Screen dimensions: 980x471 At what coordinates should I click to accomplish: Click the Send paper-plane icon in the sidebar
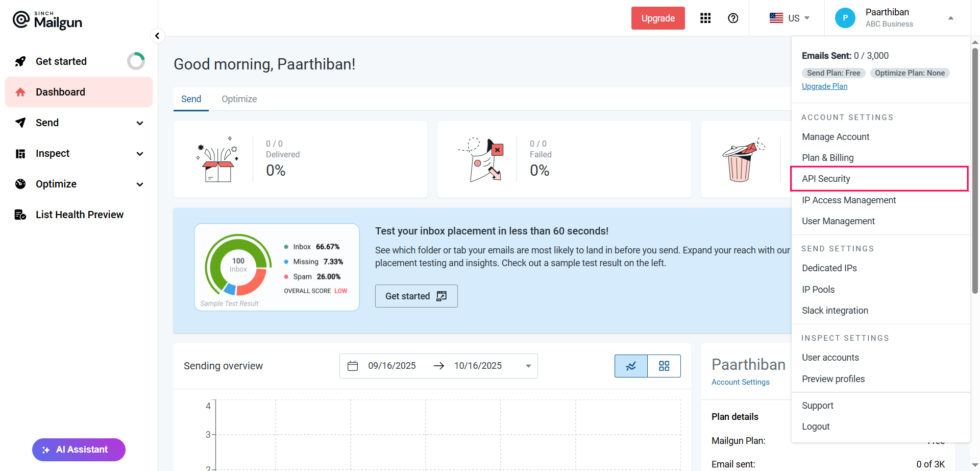point(20,123)
